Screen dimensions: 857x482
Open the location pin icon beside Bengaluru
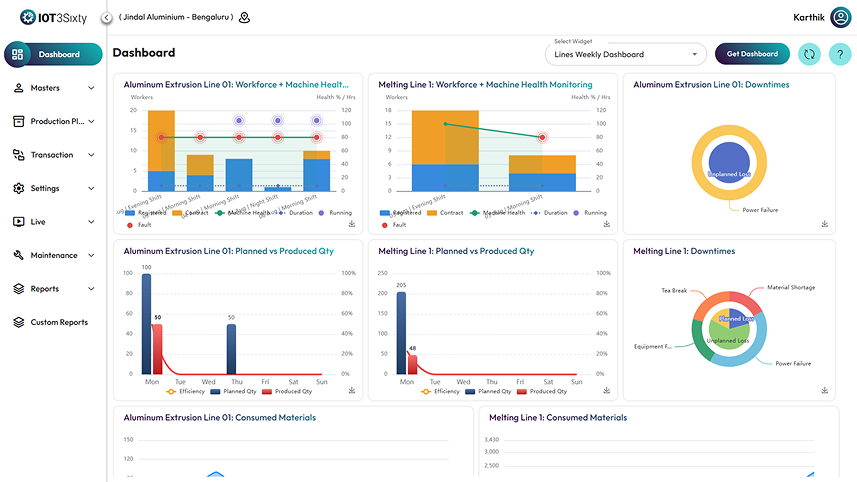tap(245, 17)
